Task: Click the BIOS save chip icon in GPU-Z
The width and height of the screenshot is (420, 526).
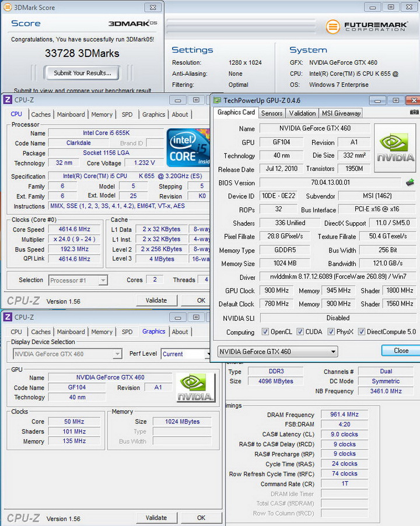Action: pyautogui.click(x=410, y=183)
